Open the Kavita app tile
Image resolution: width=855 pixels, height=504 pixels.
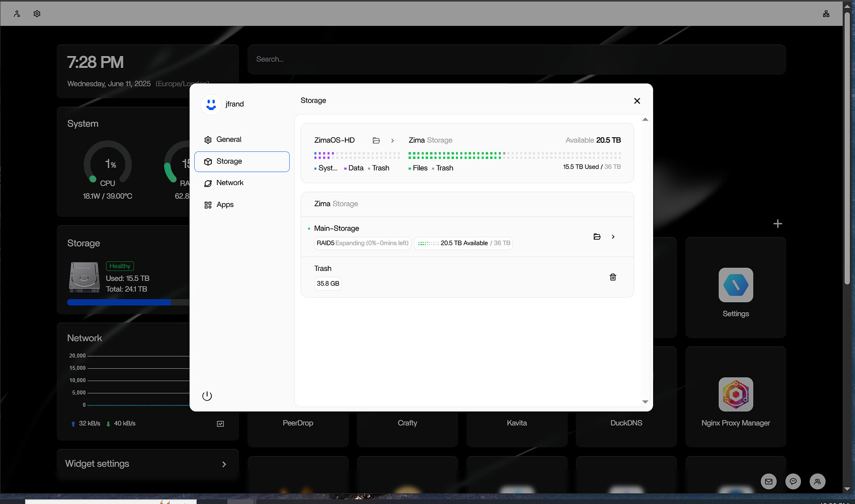tap(517, 423)
